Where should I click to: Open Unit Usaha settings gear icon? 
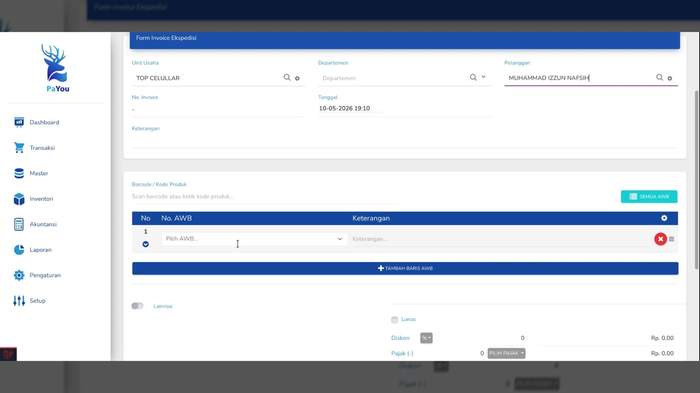[297, 78]
